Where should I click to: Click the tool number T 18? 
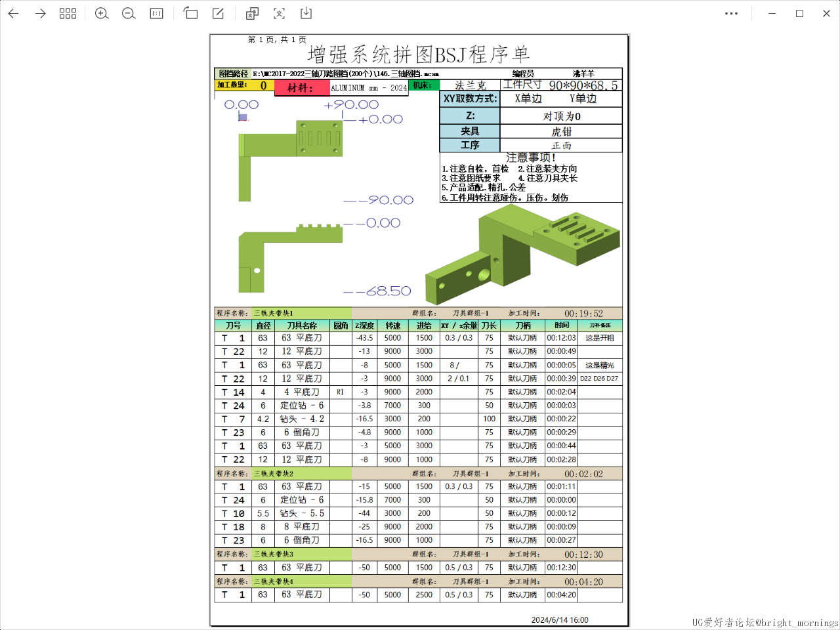pyautogui.click(x=233, y=526)
